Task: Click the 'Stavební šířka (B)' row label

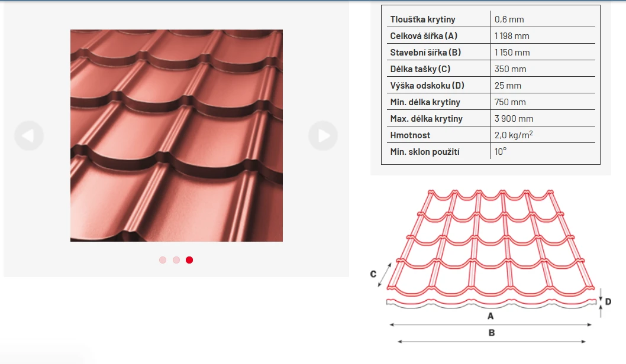Action: coord(425,53)
